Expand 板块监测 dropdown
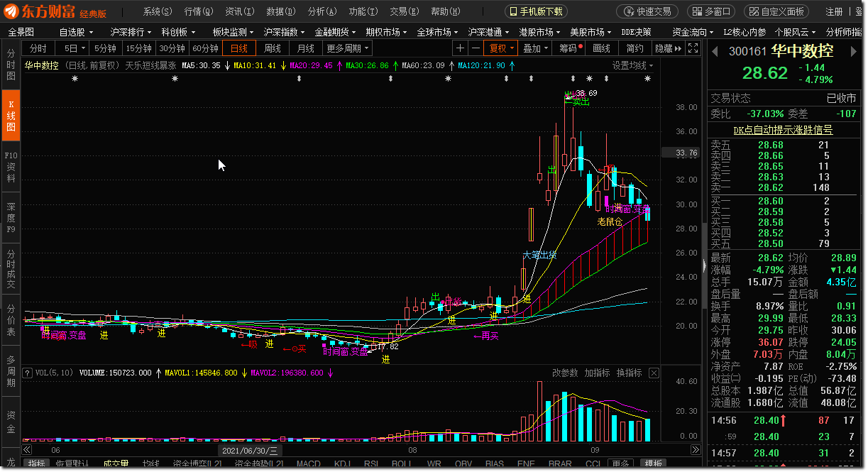 tap(234, 32)
